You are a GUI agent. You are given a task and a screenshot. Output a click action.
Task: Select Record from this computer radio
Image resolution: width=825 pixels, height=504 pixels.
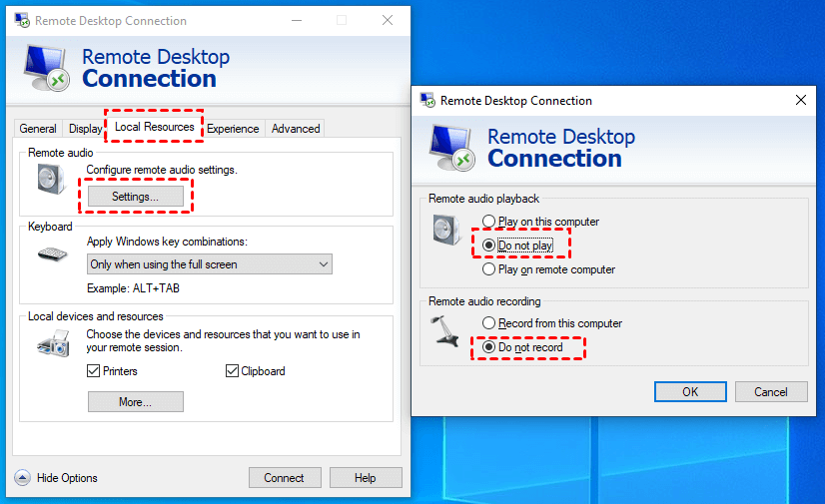pyautogui.click(x=488, y=322)
